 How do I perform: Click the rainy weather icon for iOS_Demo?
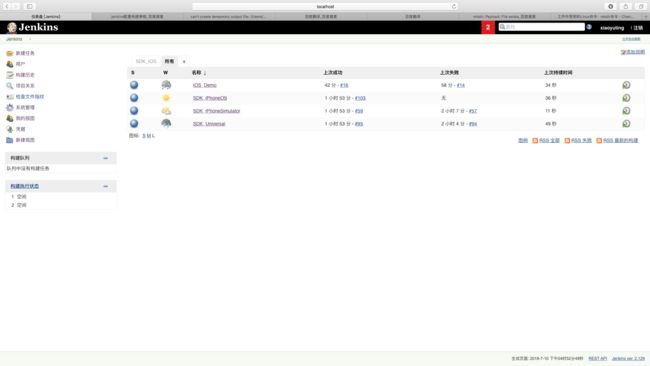point(166,85)
